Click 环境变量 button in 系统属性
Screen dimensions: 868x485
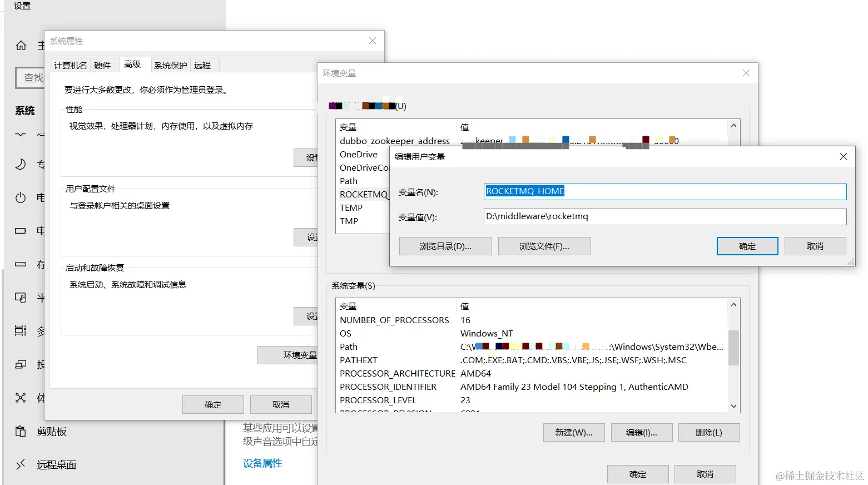[x=287, y=355]
